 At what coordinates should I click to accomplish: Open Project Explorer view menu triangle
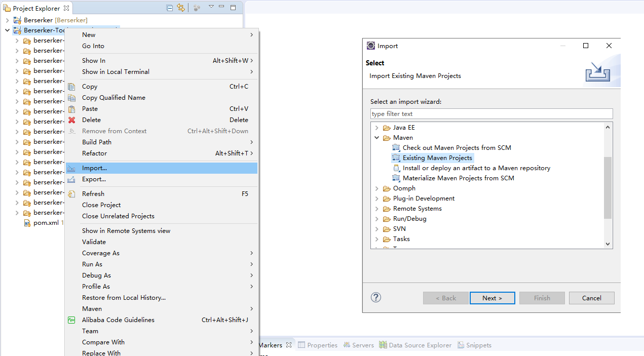211,7
